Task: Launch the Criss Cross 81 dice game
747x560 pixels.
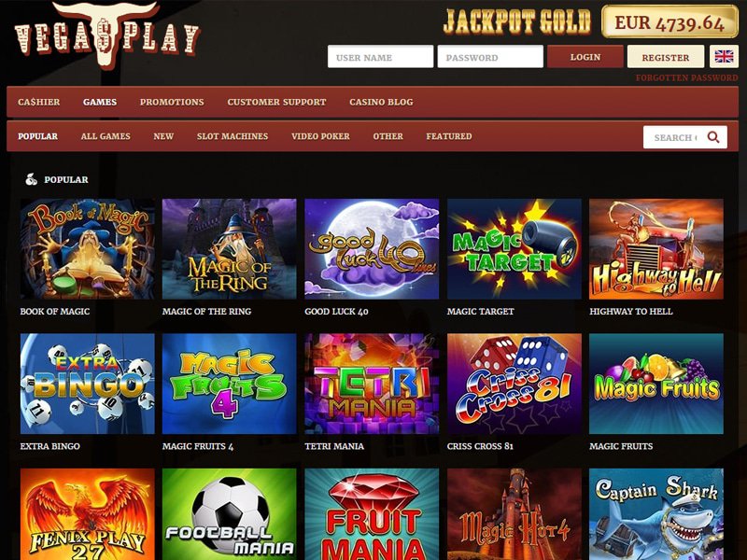Action: [x=514, y=384]
